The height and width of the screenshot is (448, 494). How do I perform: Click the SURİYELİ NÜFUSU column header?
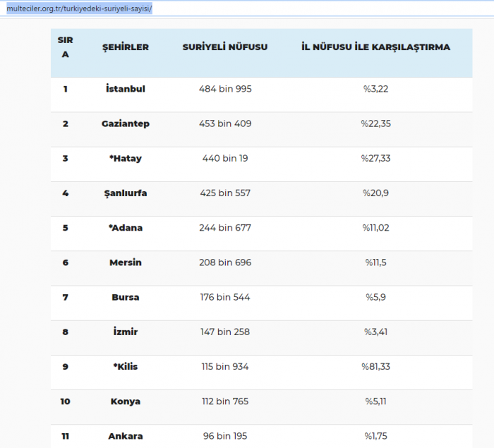click(x=225, y=47)
